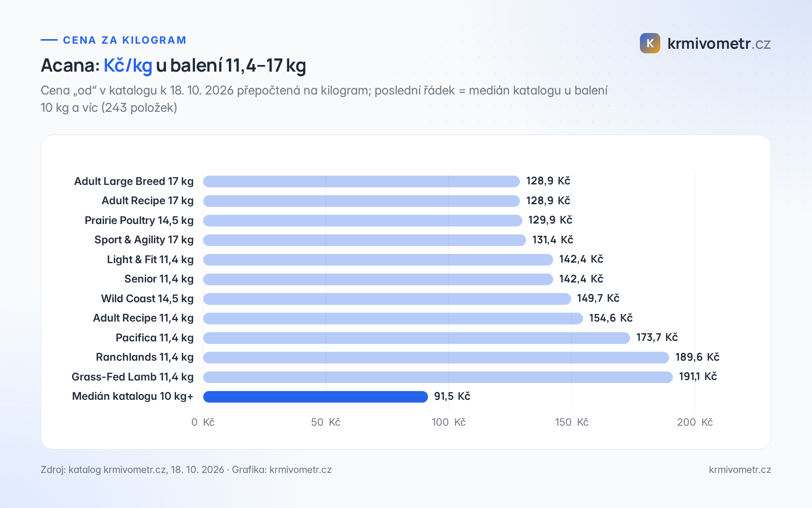
Task: Click the 'Ranchlands 11,4 kg' label
Action: click(145, 357)
